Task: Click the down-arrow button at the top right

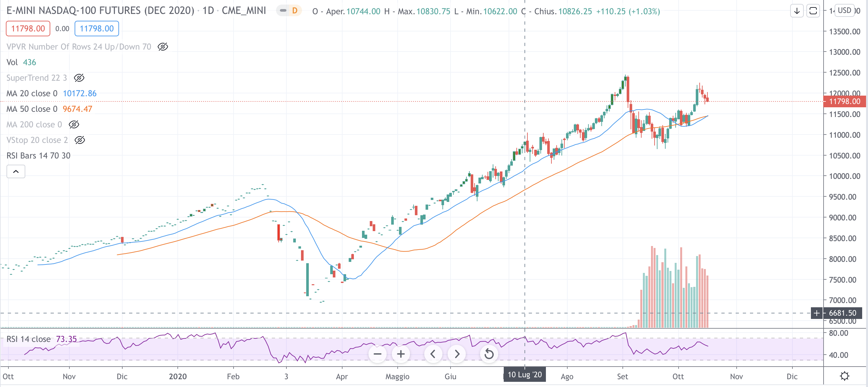Action: (797, 11)
